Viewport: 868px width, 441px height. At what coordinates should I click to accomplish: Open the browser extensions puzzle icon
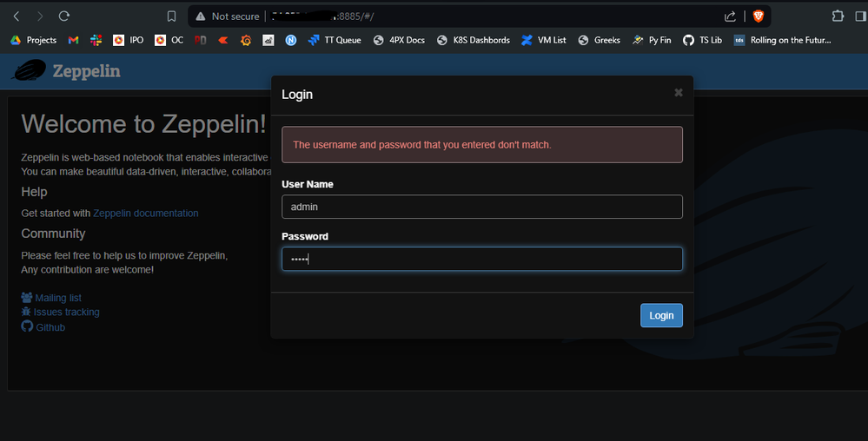tap(838, 16)
